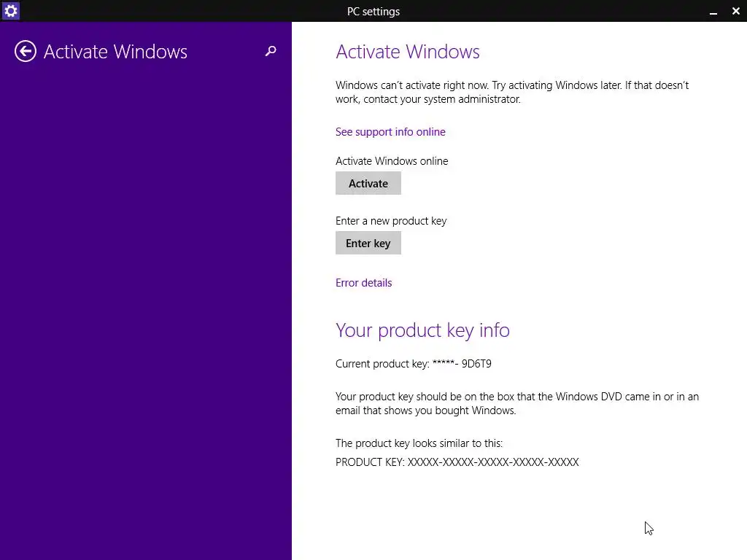Click the Enter a new product key label
The height and width of the screenshot is (560, 747).
391,221
